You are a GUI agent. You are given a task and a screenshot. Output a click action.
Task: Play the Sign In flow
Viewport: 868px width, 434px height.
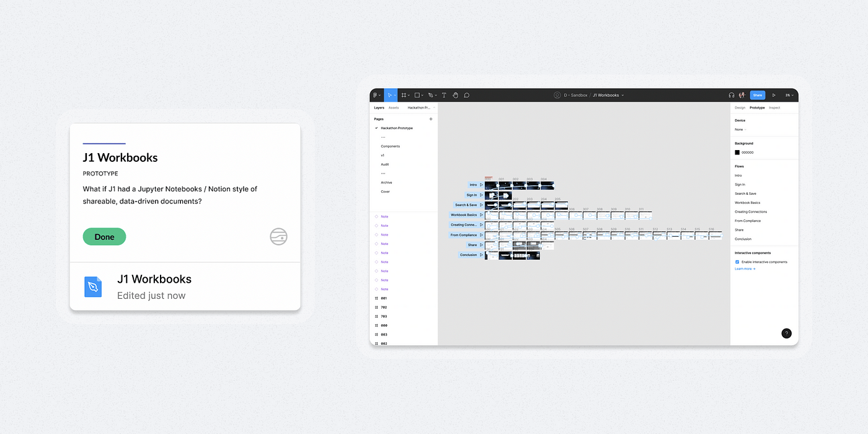pos(481,195)
